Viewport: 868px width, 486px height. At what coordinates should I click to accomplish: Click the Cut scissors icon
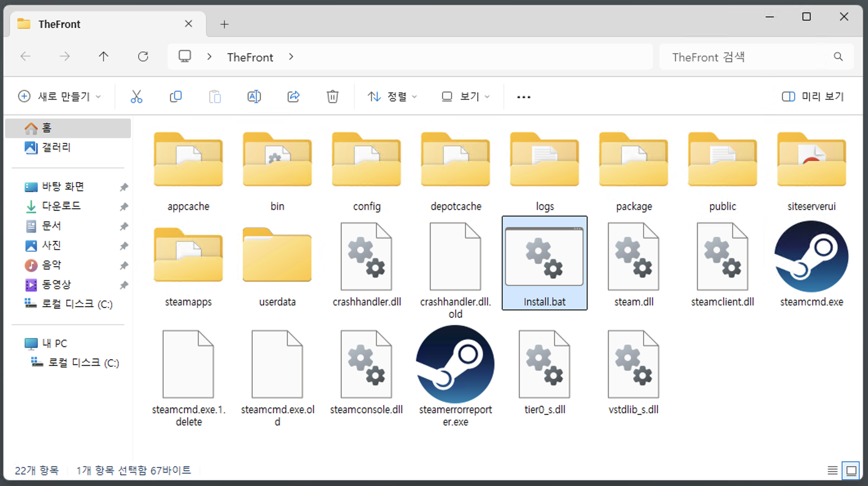coord(136,97)
